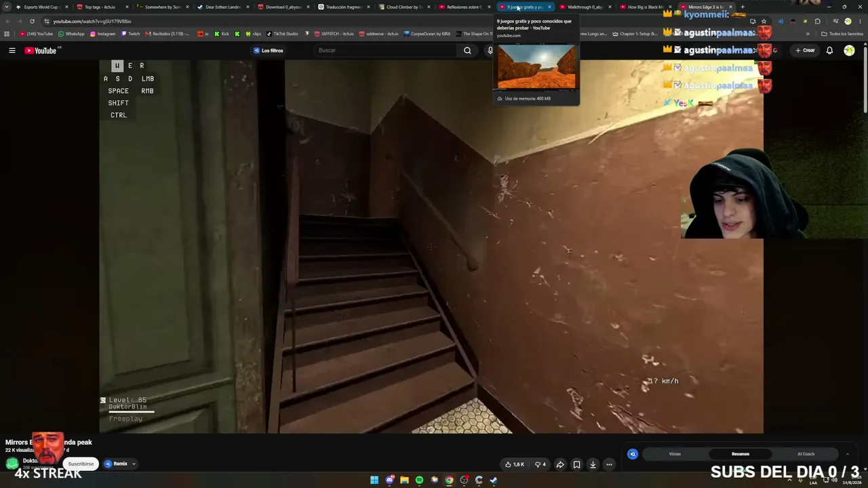
Task: Open the Instagram bookmark
Action: pyautogui.click(x=102, y=34)
